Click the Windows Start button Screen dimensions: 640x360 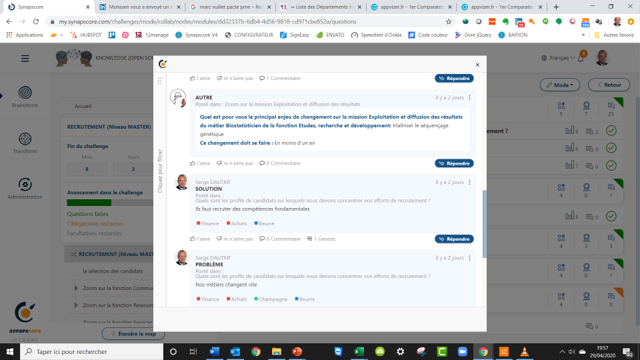10,351
